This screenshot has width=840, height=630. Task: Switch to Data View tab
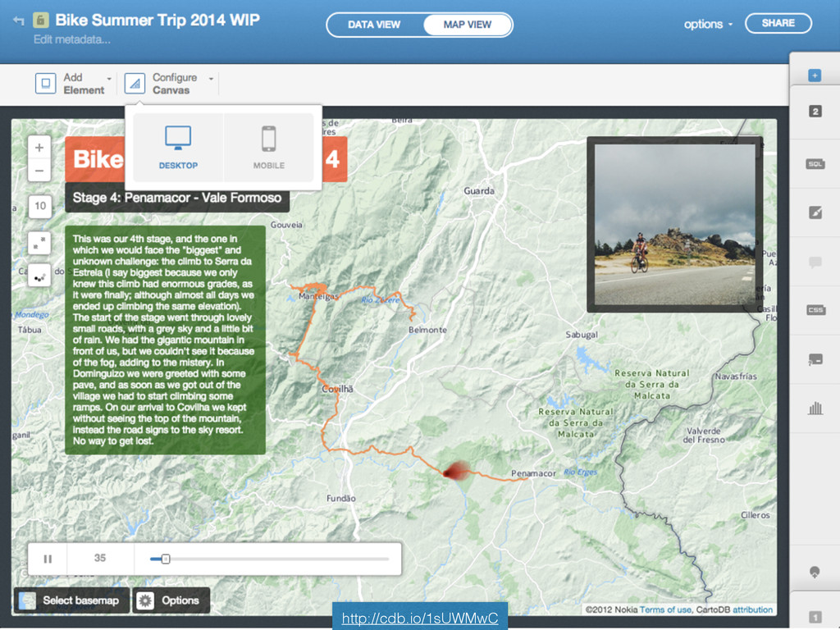click(374, 25)
